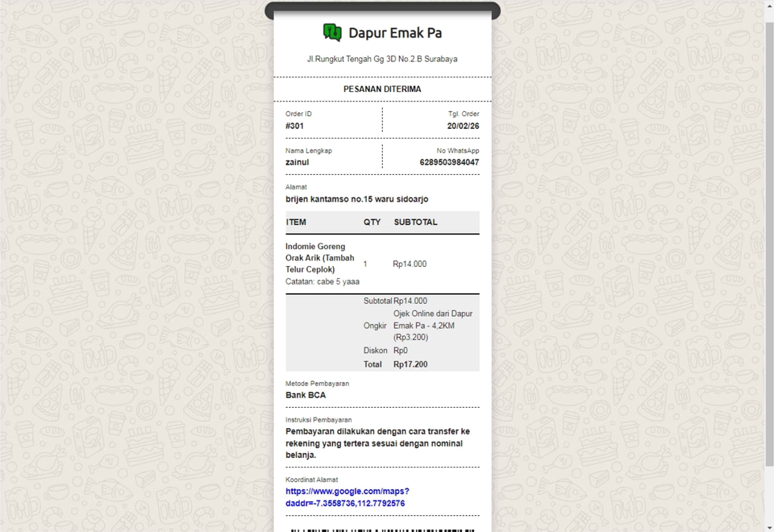
Task: Click the 'Ongkir' label
Action: pos(375,326)
